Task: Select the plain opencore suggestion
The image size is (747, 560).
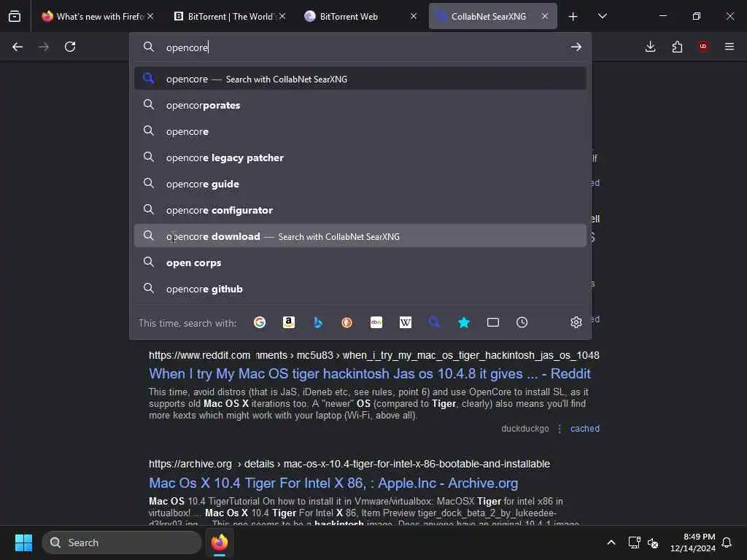Action: click(360, 131)
